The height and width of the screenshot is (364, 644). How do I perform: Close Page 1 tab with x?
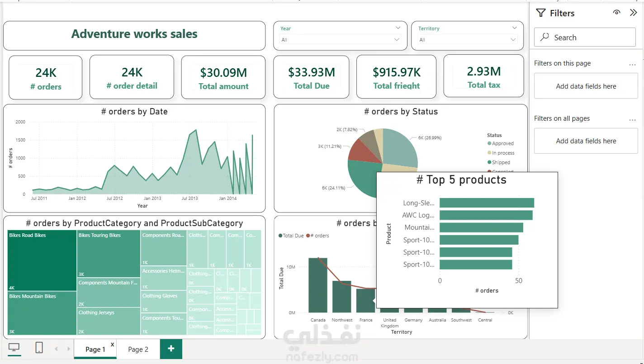(x=112, y=345)
